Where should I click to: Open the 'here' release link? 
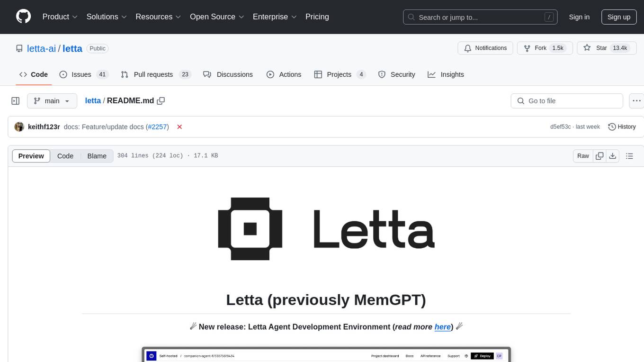tap(443, 327)
